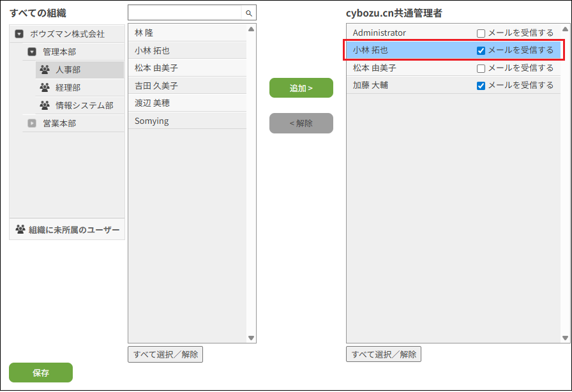Click the search magnifier icon
The height and width of the screenshot is (392, 572).
click(x=249, y=13)
